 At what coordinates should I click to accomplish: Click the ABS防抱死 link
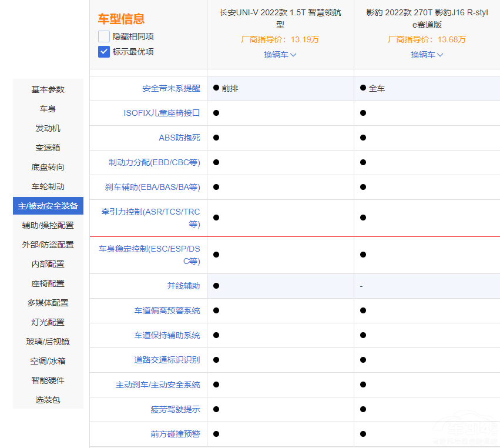coord(179,138)
